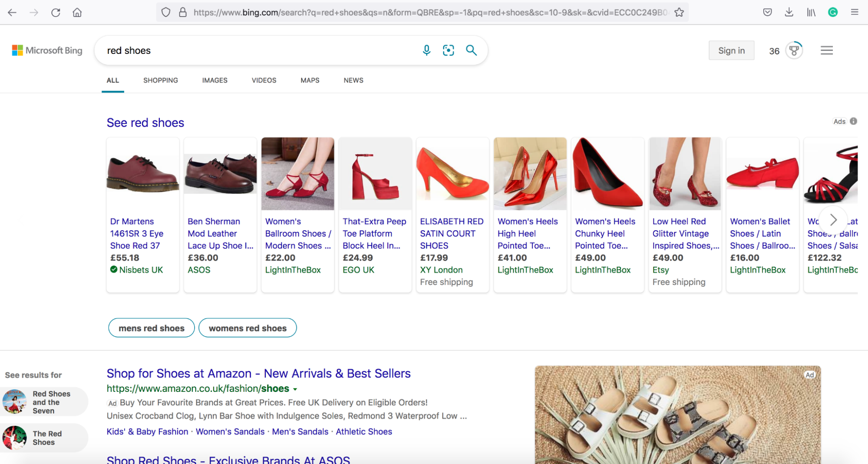Click the Ads info icon
Viewport: 868px width, 464px height.
[853, 121]
